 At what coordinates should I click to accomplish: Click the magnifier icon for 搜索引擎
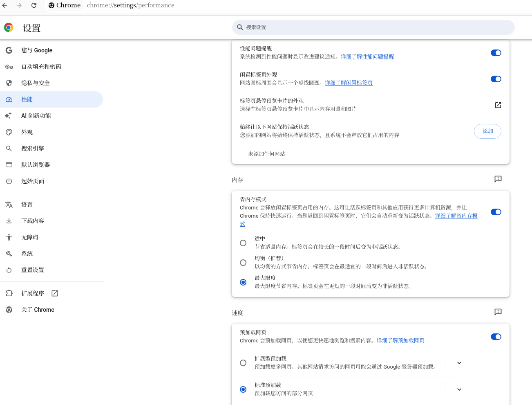pos(9,148)
